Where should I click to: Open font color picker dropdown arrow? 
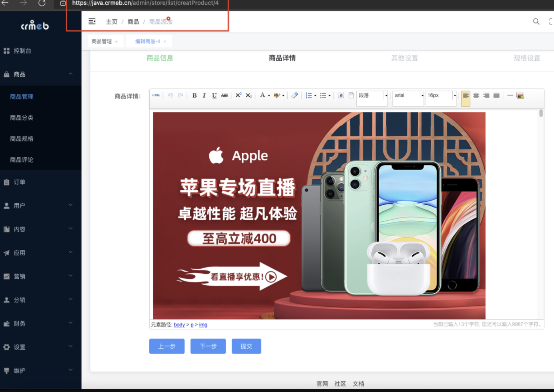[x=269, y=96]
